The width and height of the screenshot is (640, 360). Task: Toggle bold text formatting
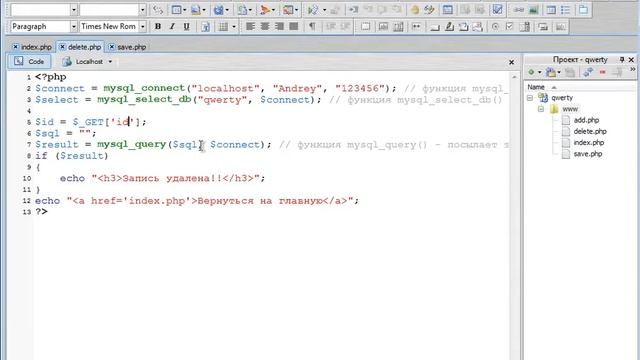[x=158, y=27]
